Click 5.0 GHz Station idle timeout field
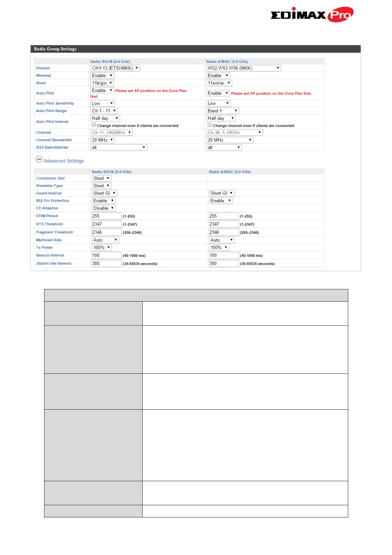Image resolution: width=392 pixels, height=555 pixels. [x=224, y=264]
